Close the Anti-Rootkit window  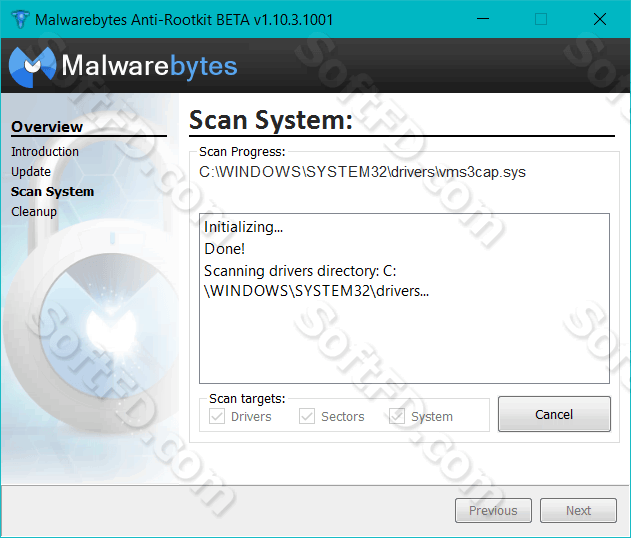click(600, 19)
